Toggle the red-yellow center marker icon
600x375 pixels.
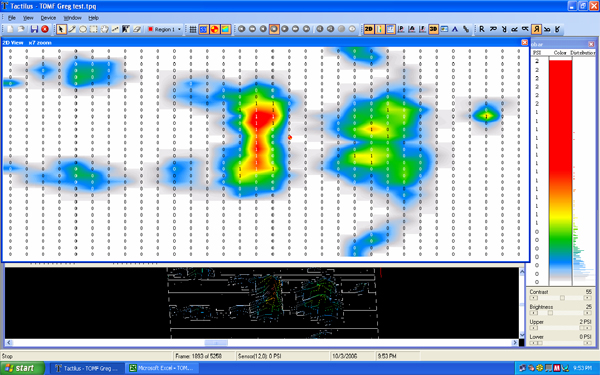[215, 29]
